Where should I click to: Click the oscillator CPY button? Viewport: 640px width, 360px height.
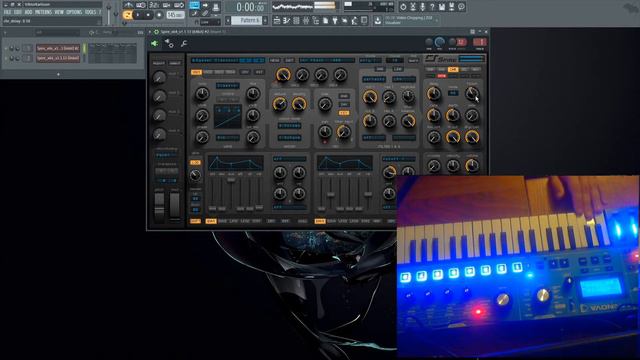[245, 72]
